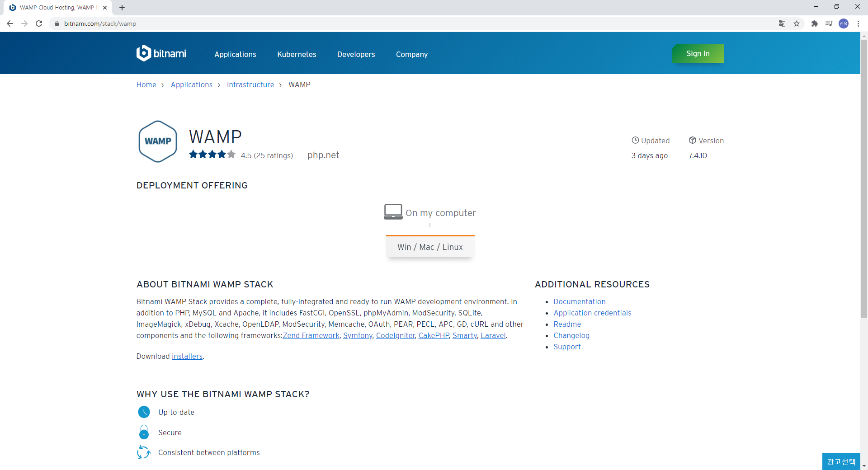This screenshot has height=470, width=868.
Task: Click the Consistent between platforms icon
Action: click(x=144, y=452)
